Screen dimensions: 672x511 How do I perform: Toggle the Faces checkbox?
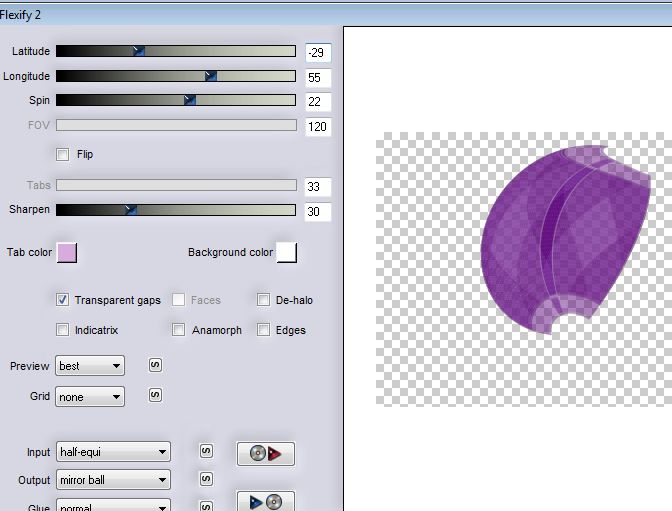(x=178, y=300)
